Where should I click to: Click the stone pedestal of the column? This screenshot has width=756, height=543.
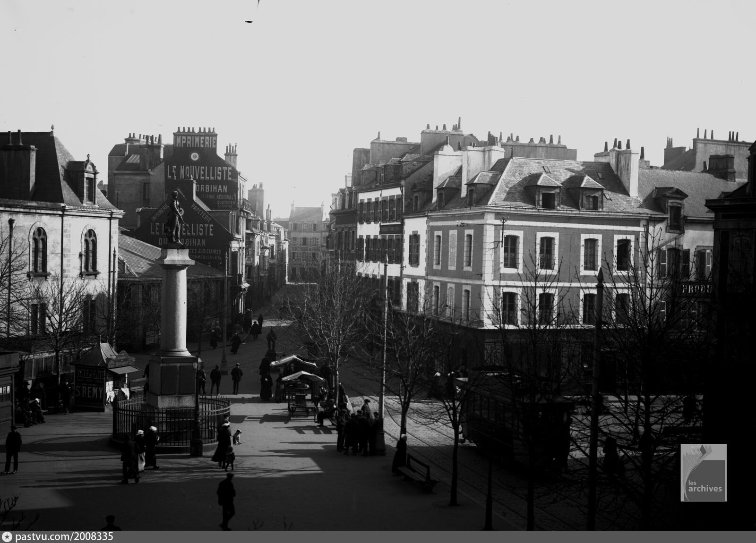(x=172, y=381)
